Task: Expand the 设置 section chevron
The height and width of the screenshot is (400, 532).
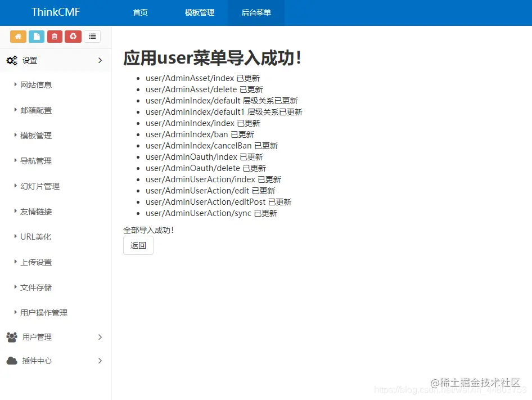Action: point(100,60)
